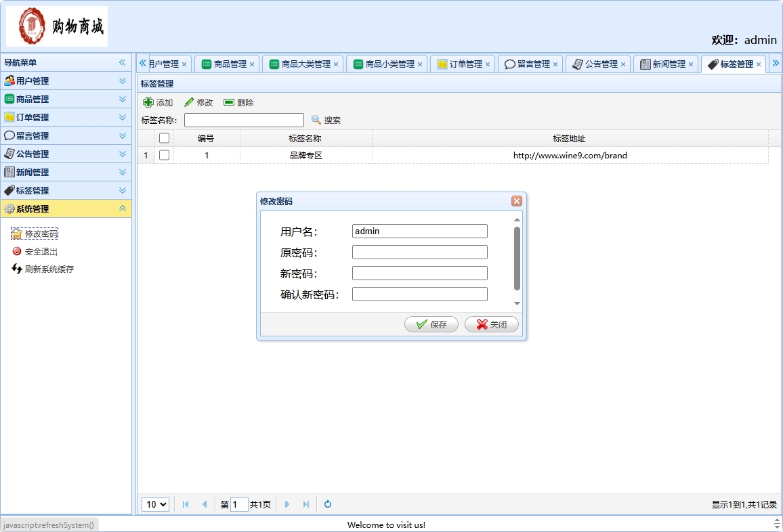Click the 保存 (Save) button in dialog
Screen dimensions: 783x532
tap(431, 324)
